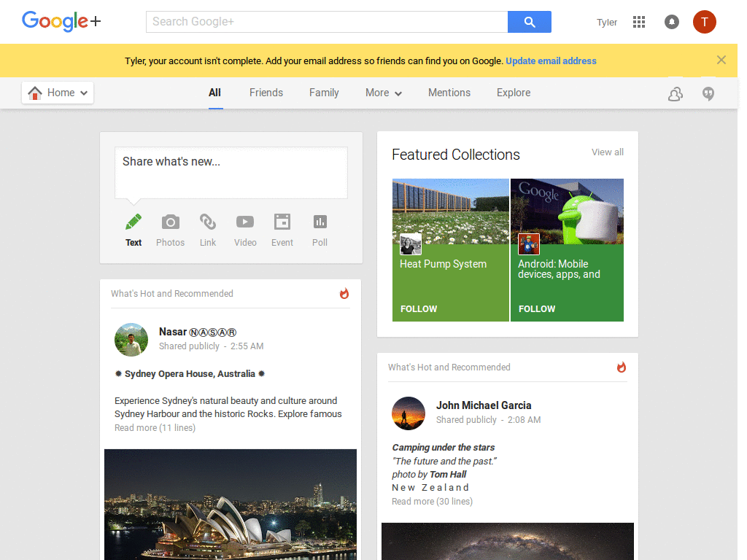Switch to the All tab
The height and width of the screenshot is (560, 747).
215,93
